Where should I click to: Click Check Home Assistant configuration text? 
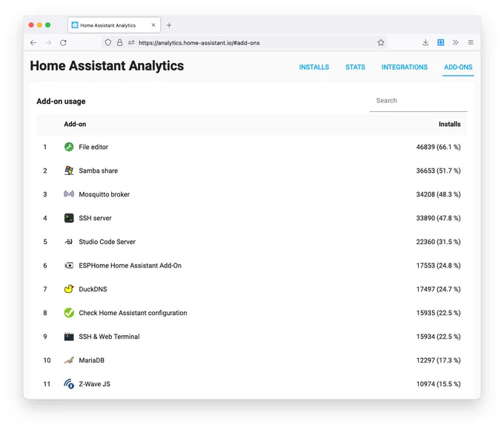tap(133, 313)
